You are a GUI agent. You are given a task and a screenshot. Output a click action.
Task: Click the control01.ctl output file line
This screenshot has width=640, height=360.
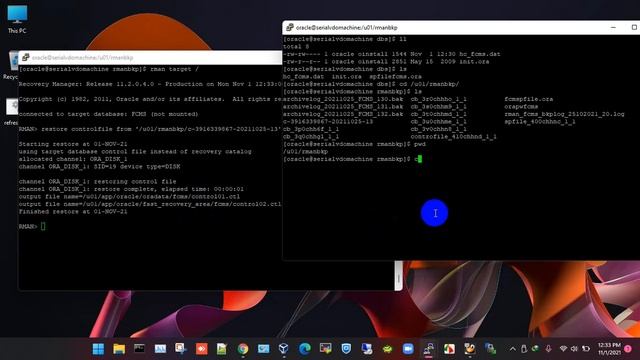coord(129,196)
